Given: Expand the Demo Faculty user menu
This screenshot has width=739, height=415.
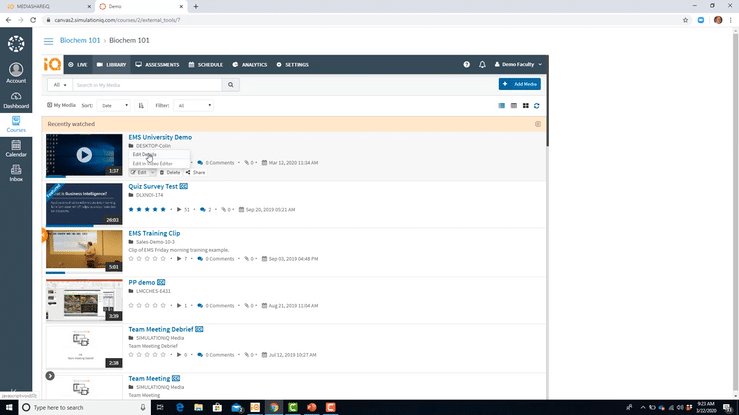Looking at the screenshot, I should click(x=521, y=64).
